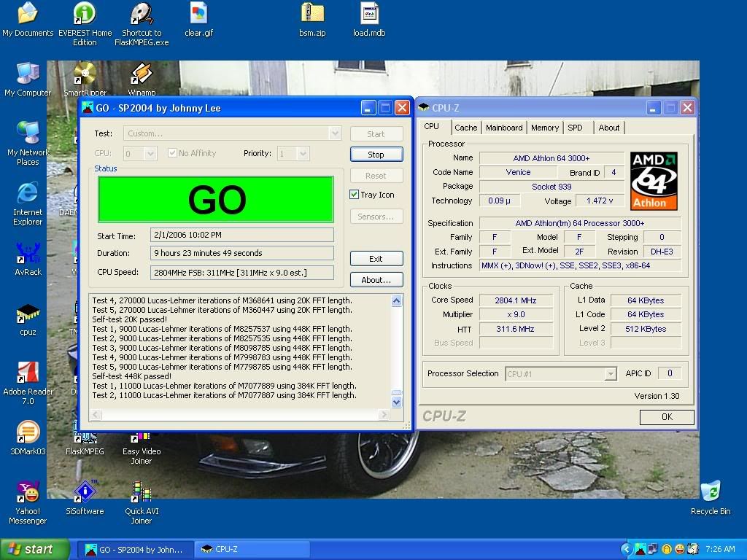Uncheck the Tray Icon checkbox
Screen dimensions: 747x560
[354, 194]
